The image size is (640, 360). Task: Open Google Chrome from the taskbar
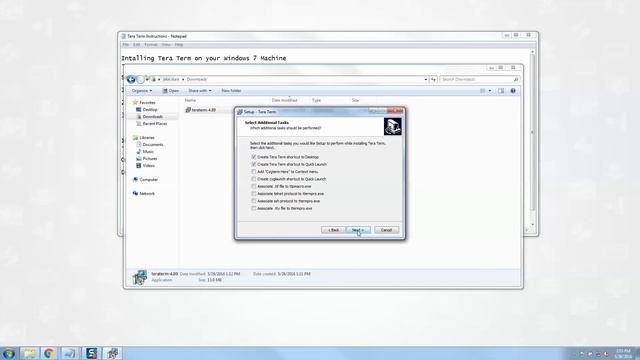tap(49, 353)
